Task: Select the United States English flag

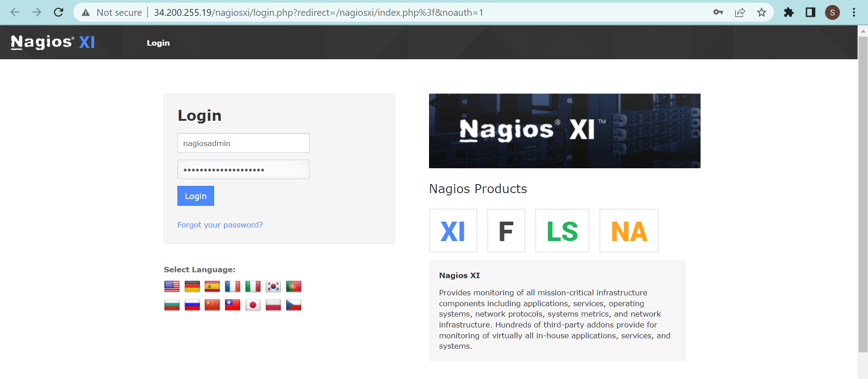Action: 172,286
